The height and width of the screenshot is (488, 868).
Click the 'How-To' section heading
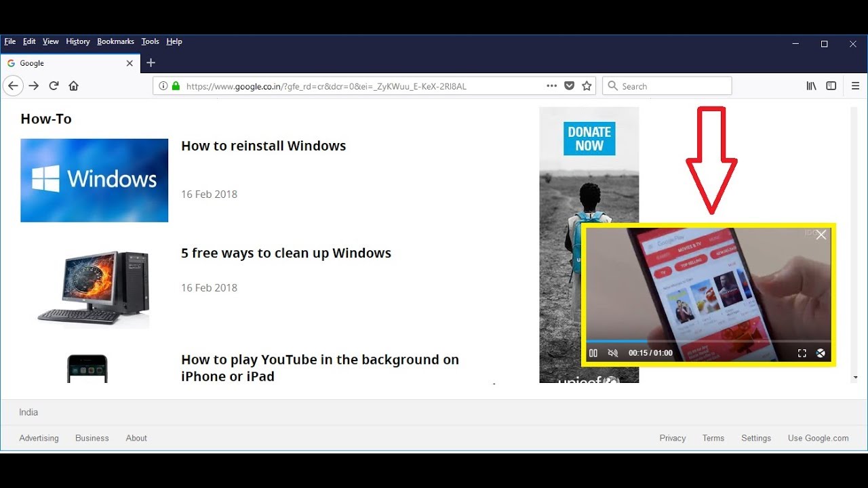tap(46, 119)
